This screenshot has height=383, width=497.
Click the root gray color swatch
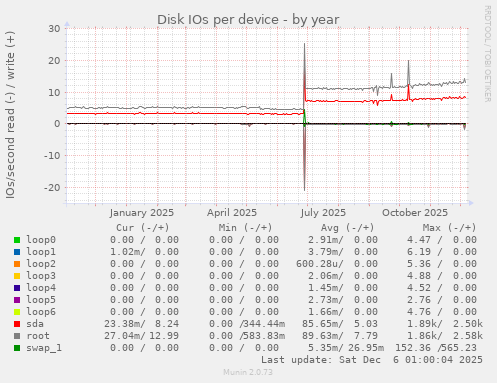(x=17, y=336)
